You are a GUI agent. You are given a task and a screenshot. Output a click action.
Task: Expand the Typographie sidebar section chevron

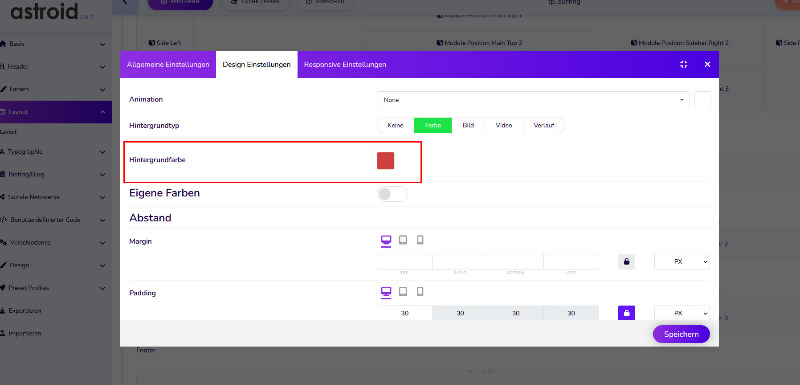[103, 152]
